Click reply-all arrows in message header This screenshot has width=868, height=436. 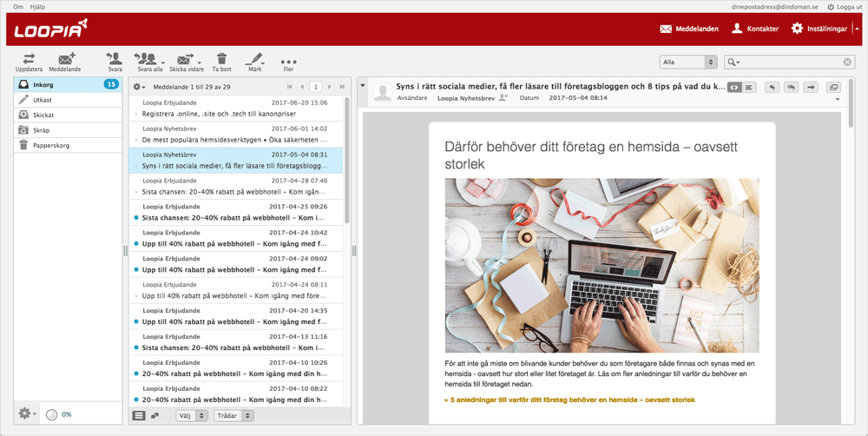(792, 87)
